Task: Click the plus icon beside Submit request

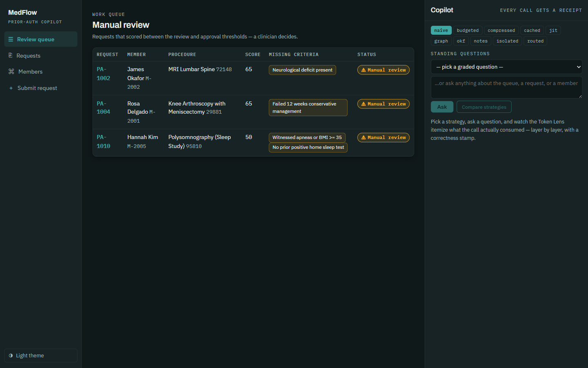Action: (11, 88)
